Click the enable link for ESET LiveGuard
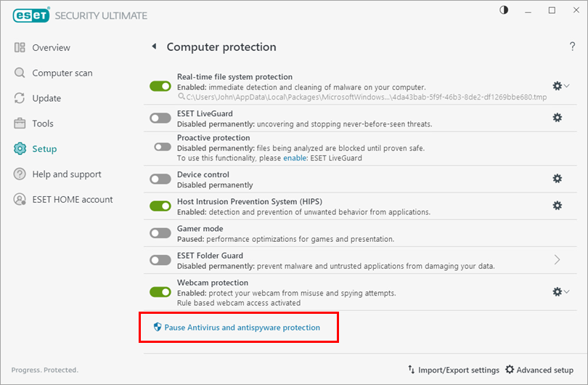This screenshot has height=385, width=588. tap(295, 158)
